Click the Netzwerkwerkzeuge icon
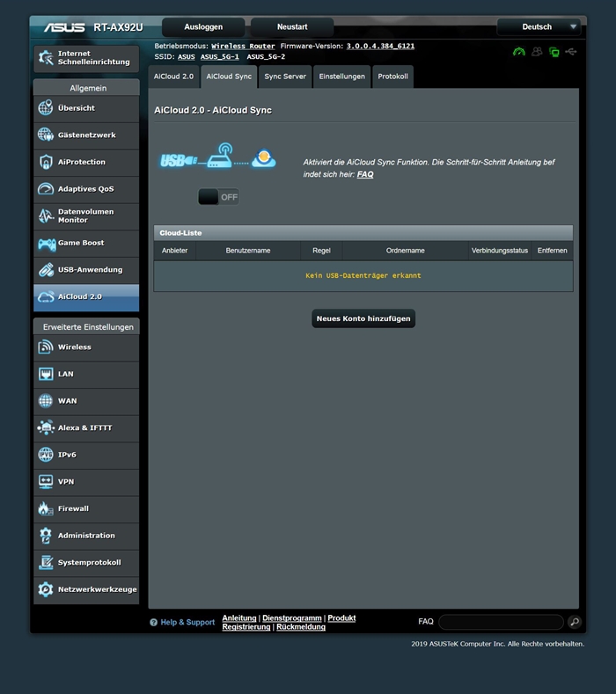Screen dimensions: 616x694 (46, 589)
